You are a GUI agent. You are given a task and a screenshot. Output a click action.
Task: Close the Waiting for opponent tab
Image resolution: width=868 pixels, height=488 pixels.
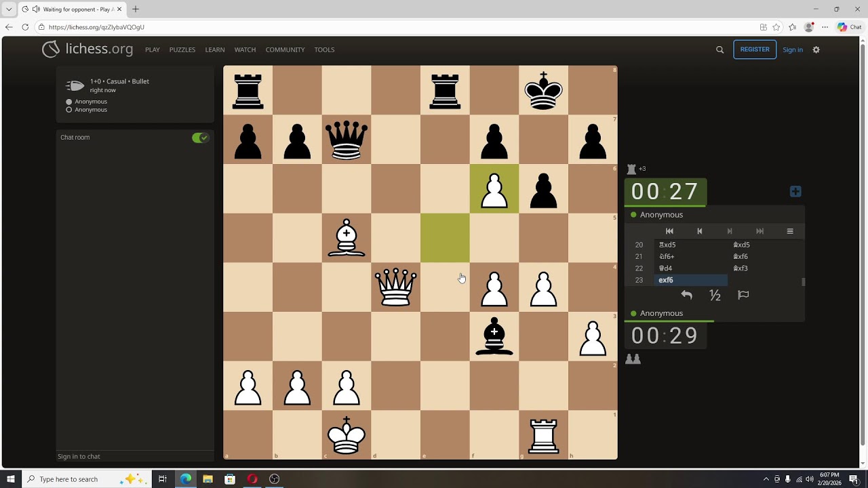119,9
